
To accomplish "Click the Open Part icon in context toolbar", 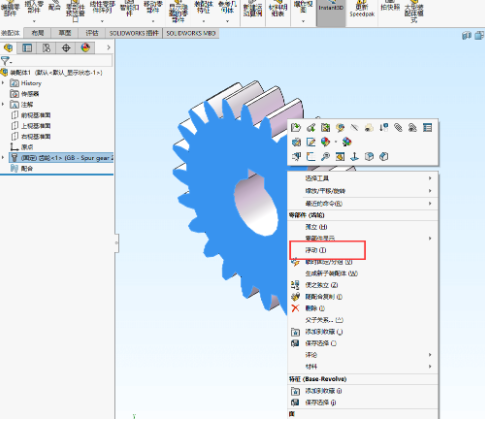I will click(x=296, y=128).
